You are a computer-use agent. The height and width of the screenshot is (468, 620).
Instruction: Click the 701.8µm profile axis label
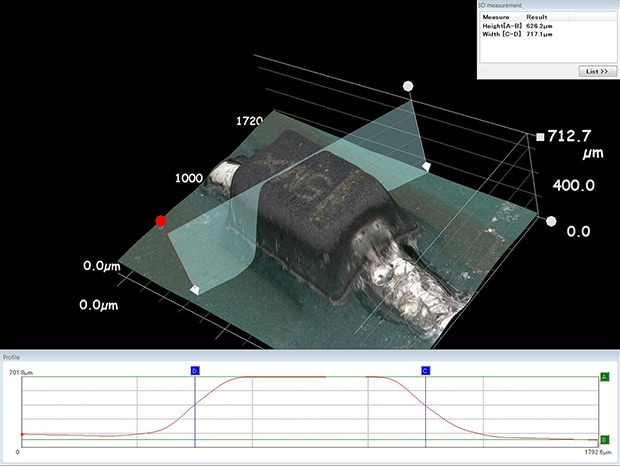[x=21, y=372]
